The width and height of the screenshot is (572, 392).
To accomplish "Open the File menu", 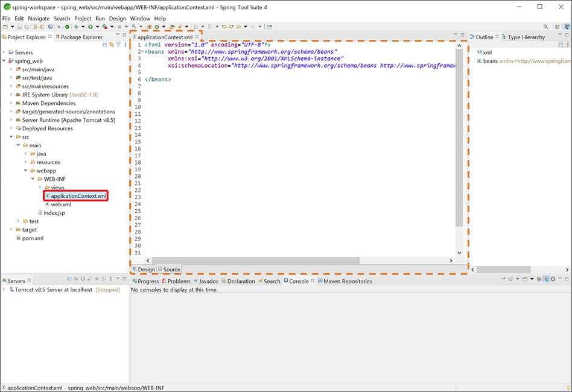I will pyautogui.click(x=6, y=18).
